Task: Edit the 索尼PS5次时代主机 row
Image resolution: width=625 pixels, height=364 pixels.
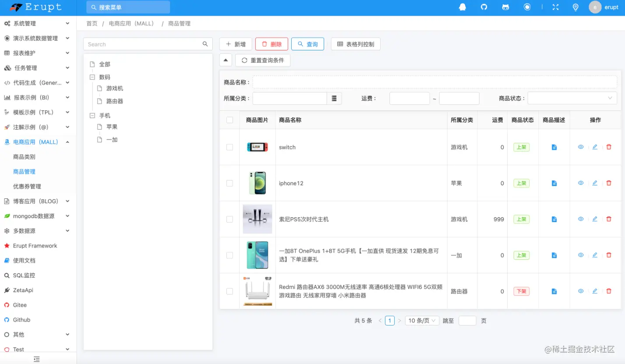Action: pyautogui.click(x=595, y=219)
